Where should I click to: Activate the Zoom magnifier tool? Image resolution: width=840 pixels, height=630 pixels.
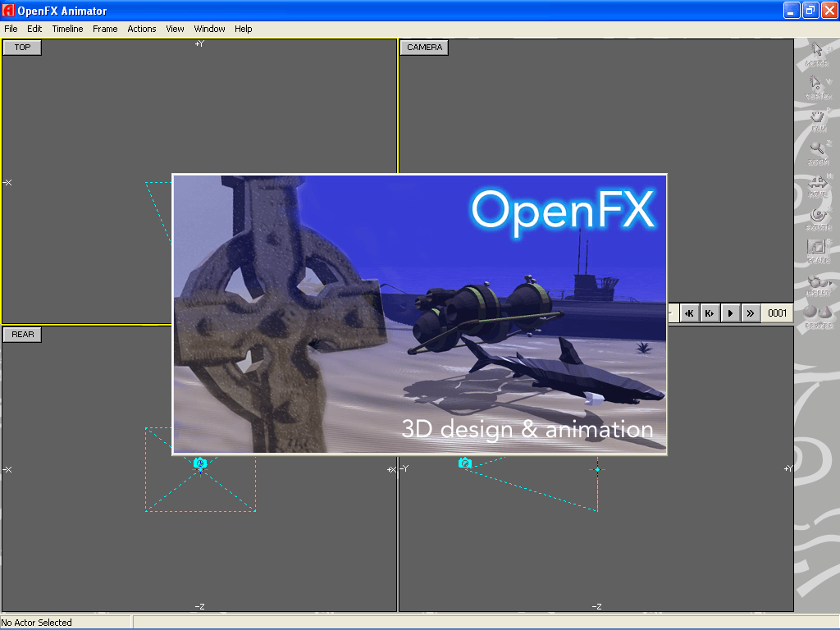pyautogui.click(x=818, y=153)
